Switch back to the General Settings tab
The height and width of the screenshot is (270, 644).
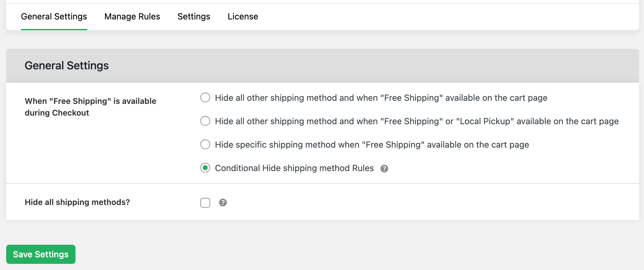coord(53,16)
